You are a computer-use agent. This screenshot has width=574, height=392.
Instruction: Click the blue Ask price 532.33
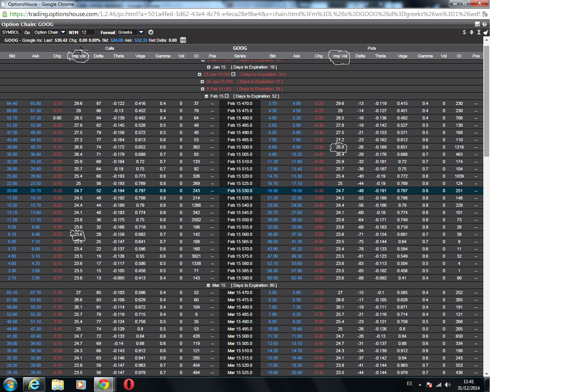[141, 40]
